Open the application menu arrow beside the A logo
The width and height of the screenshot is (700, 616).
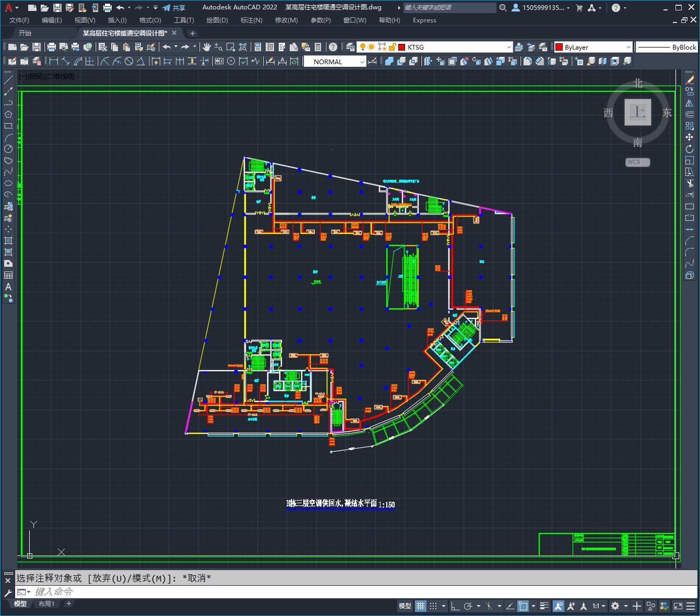[x=17, y=8]
